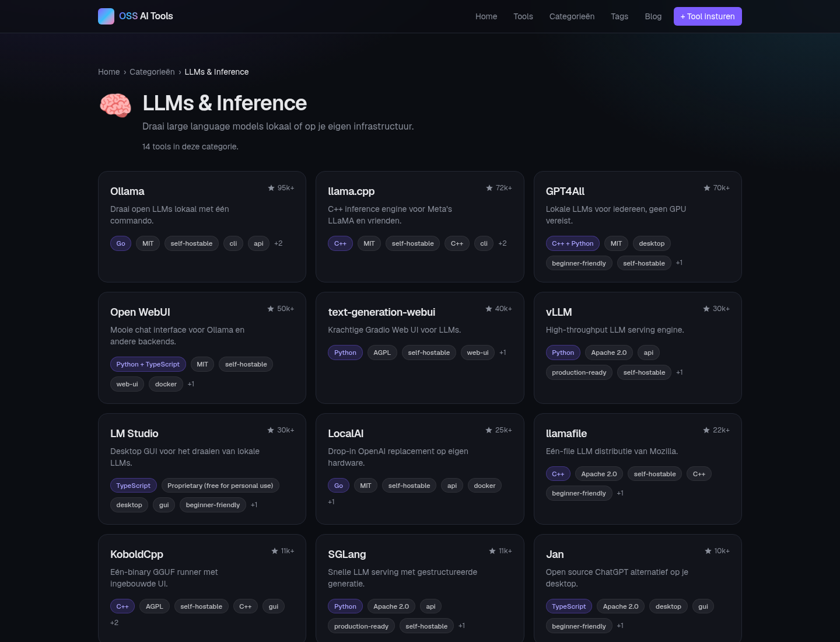Click the '14 tools in deze categorie.' text
The width and height of the screenshot is (840, 642).
pos(190,146)
